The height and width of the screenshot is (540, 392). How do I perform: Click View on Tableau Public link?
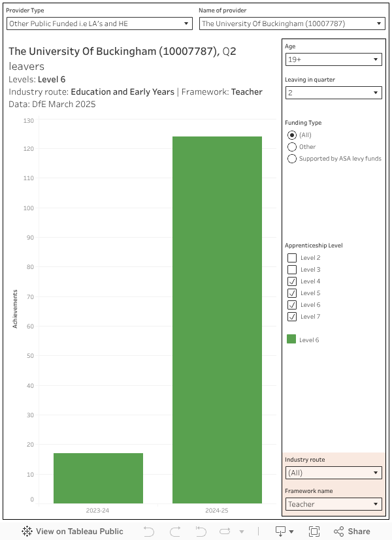click(x=73, y=531)
